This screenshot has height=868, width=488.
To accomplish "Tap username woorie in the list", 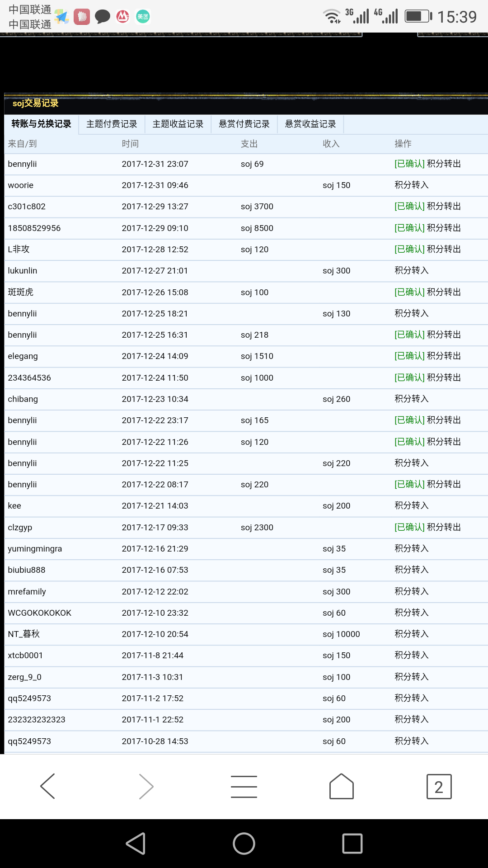I will pyautogui.click(x=21, y=185).
